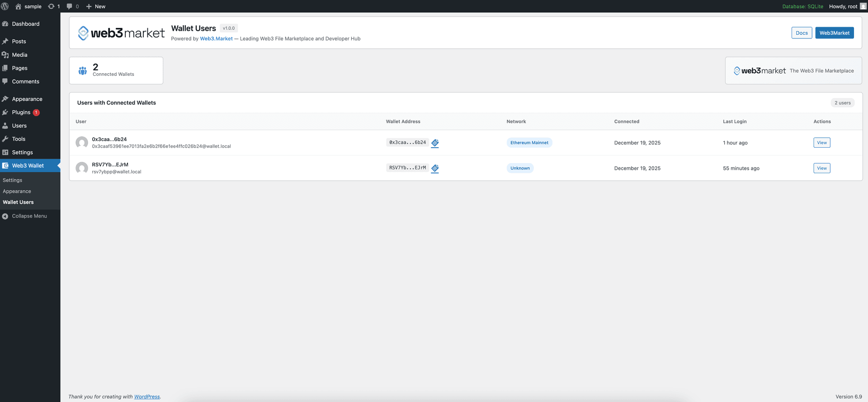Viewport: 868px width, 402px height.
Task: Click the Docs button
Action: pyautogui.click(x=802, y=33)
